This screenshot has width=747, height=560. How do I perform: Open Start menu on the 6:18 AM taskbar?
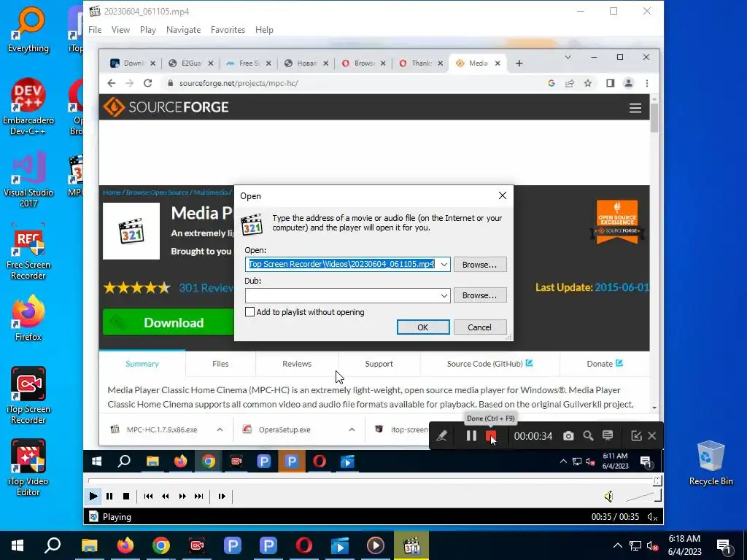click(18, 545)
